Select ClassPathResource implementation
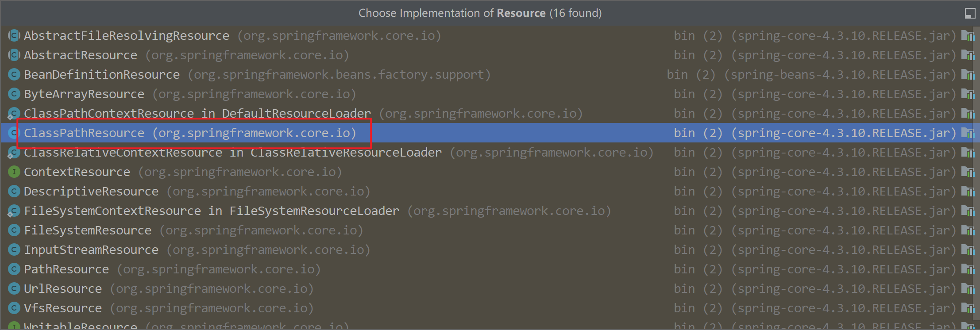The height and width of the screenshot is (330, 980). [84, 133]
